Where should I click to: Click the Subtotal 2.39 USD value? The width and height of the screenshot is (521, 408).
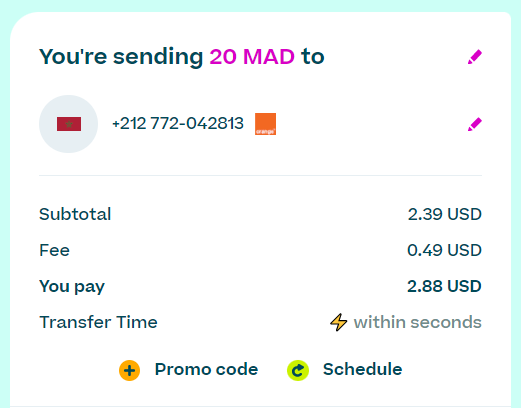coord(445,214)
